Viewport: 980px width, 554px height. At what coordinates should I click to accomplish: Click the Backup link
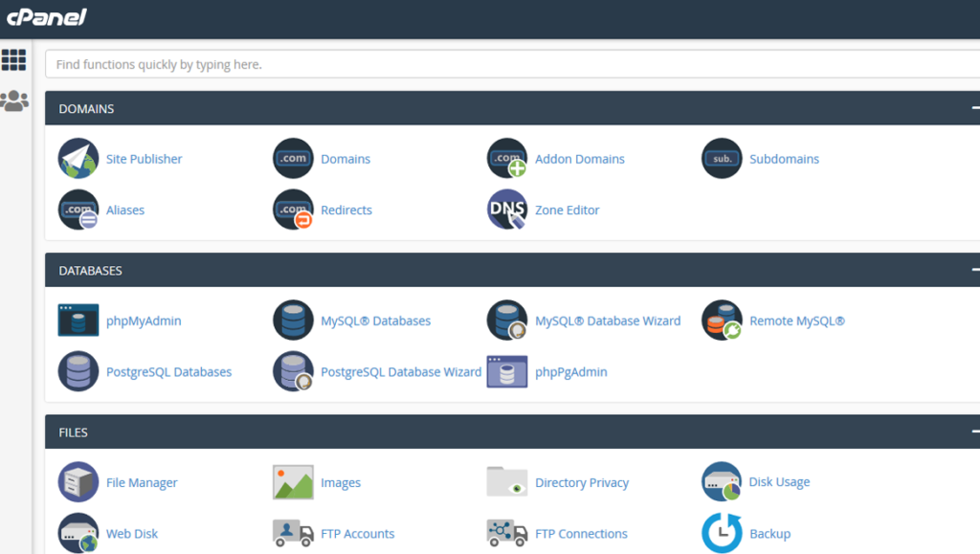click(x=770, y=533)
